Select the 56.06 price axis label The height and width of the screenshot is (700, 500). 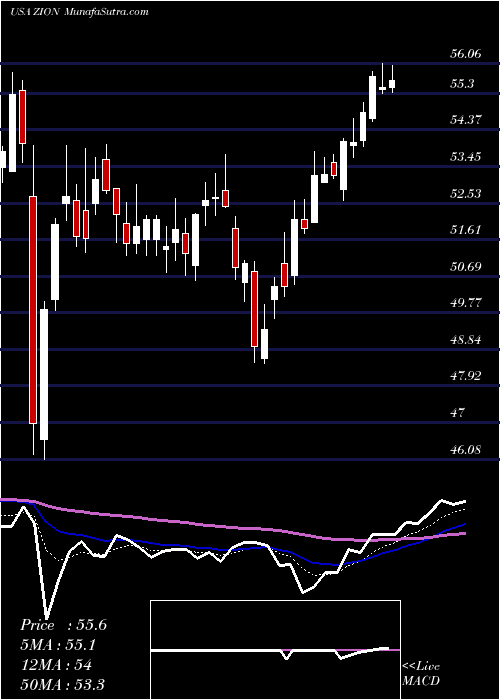click(465, 54)
